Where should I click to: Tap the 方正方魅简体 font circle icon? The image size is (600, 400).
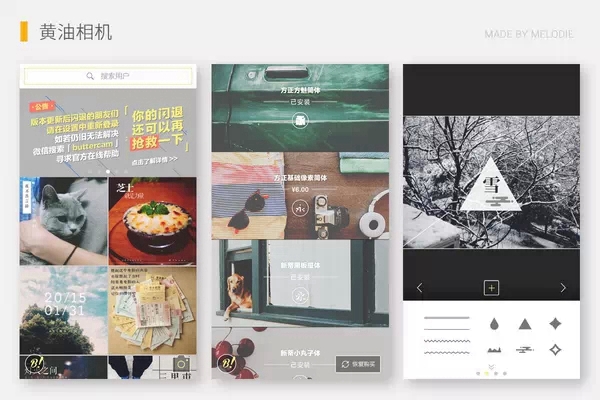(300, 120)
